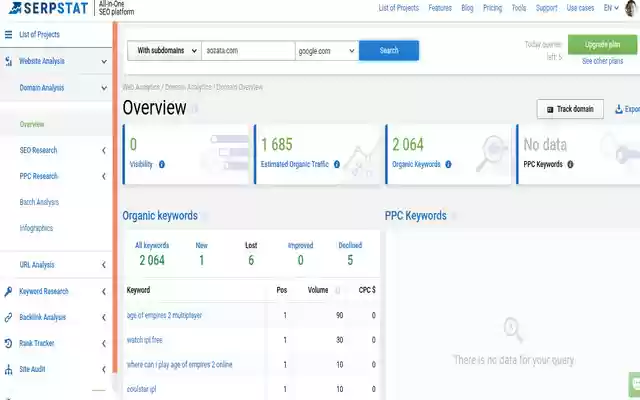640x400 pixels.
Task: Open the chat widget icon
Action: tap(635, 384)
